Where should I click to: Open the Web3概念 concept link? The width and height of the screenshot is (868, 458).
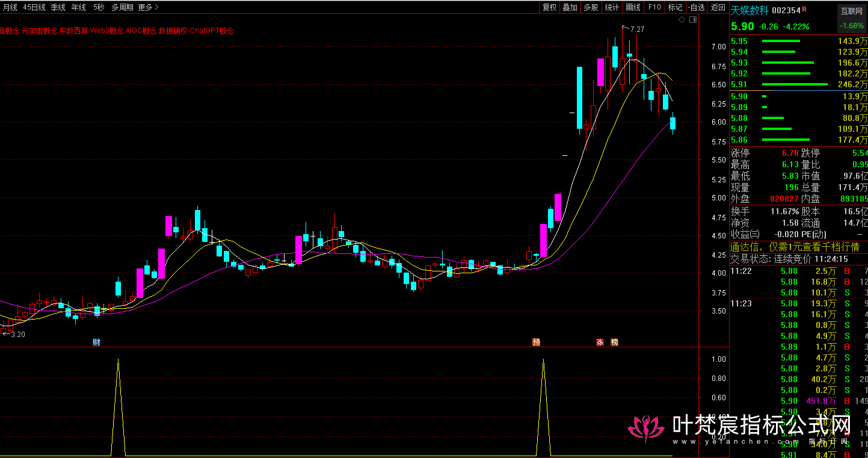point(107,31)
